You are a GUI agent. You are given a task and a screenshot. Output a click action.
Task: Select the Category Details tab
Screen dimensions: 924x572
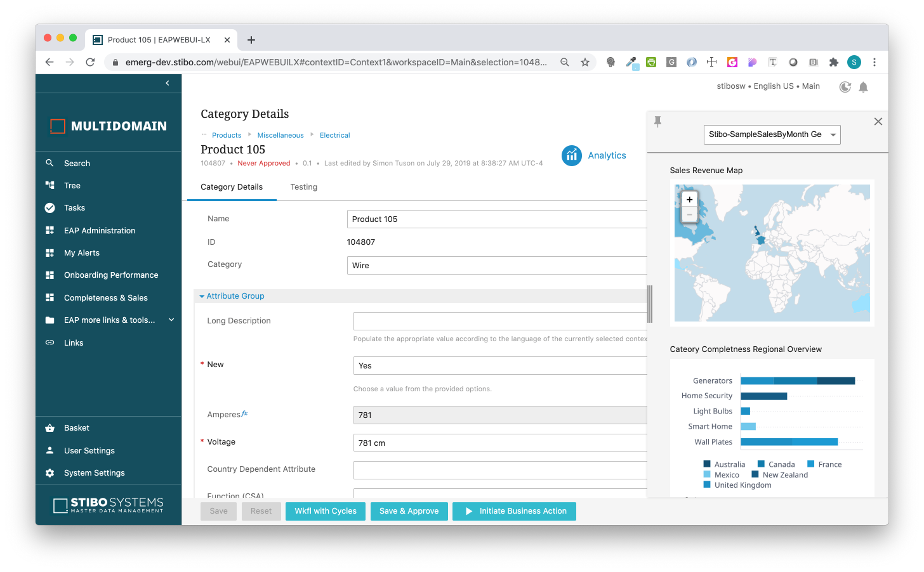(231, 186)
